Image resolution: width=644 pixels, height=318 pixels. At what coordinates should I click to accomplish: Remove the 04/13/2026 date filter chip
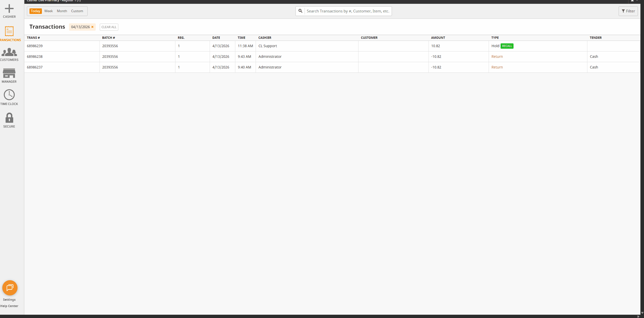(92, 27)
